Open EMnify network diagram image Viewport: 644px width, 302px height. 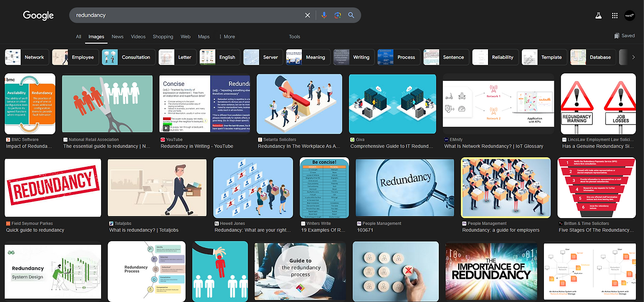click(498, 104)
